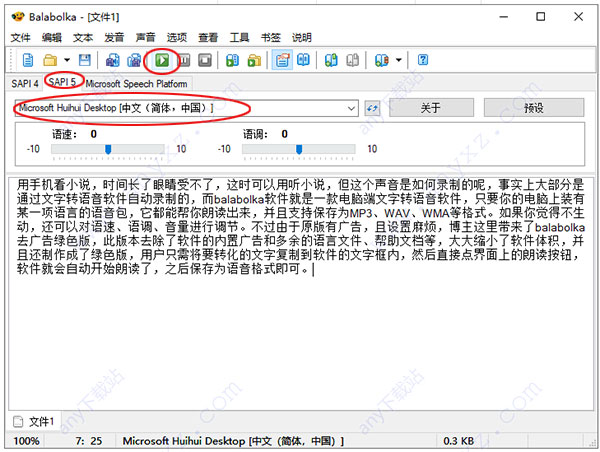Click the bookmarks list icon
This screenshot has width=600, height=452.
382,60
